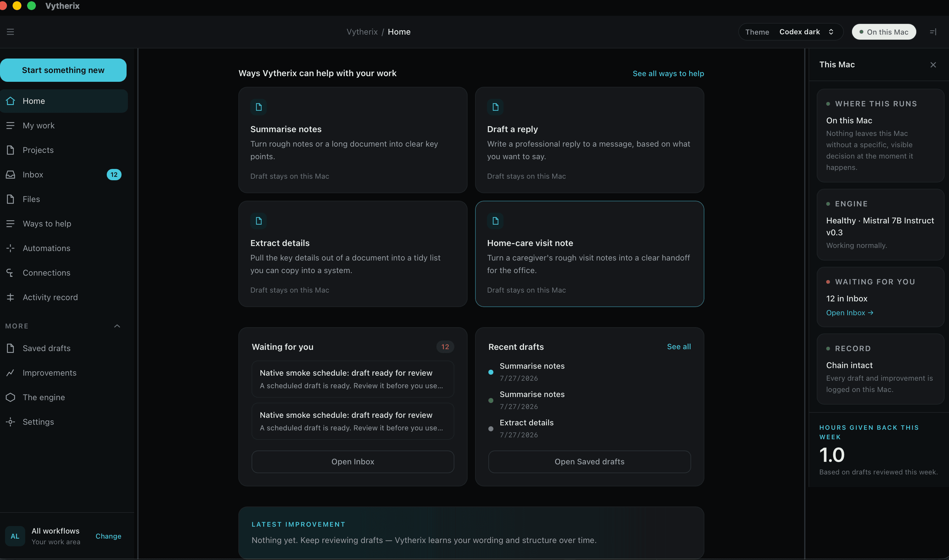
Task: Open Activity record in the sidebar
Action: [64, 297]
